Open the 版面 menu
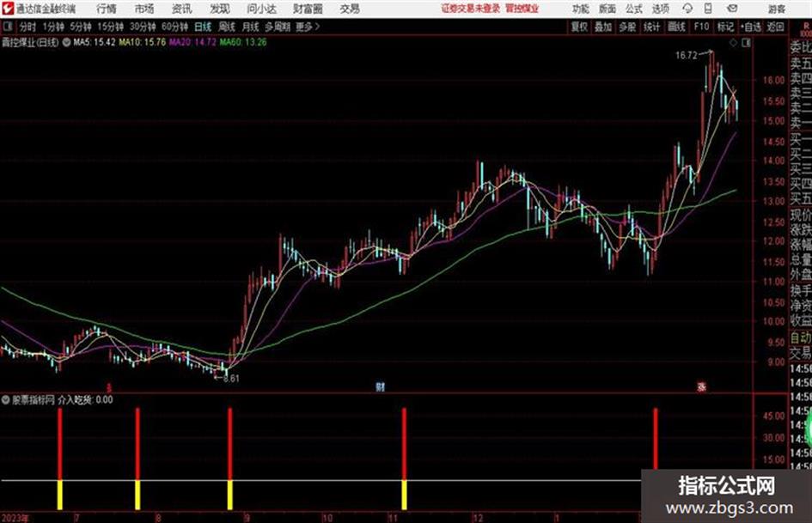The width and height of the screenshot is (812, 523). [x=607, y=9]
